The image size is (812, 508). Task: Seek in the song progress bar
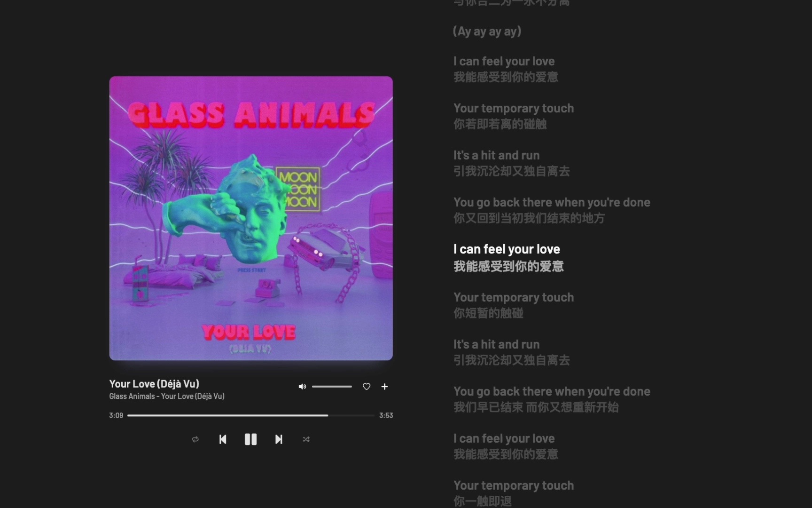(251, 415)
